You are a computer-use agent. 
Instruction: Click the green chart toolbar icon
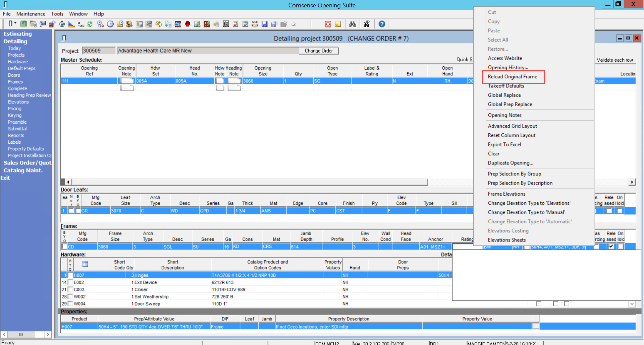[23, 24]
